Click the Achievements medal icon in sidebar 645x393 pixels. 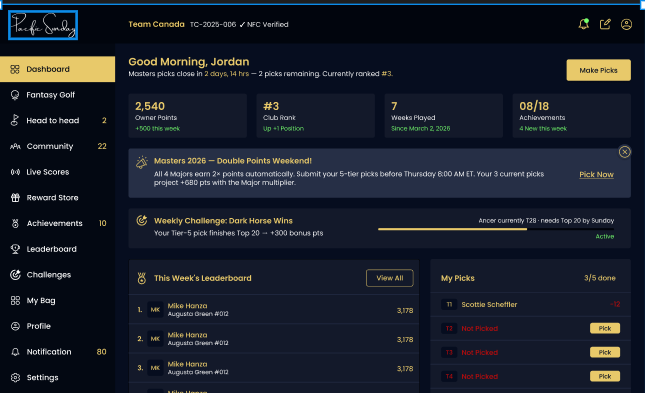pos(15,223)
